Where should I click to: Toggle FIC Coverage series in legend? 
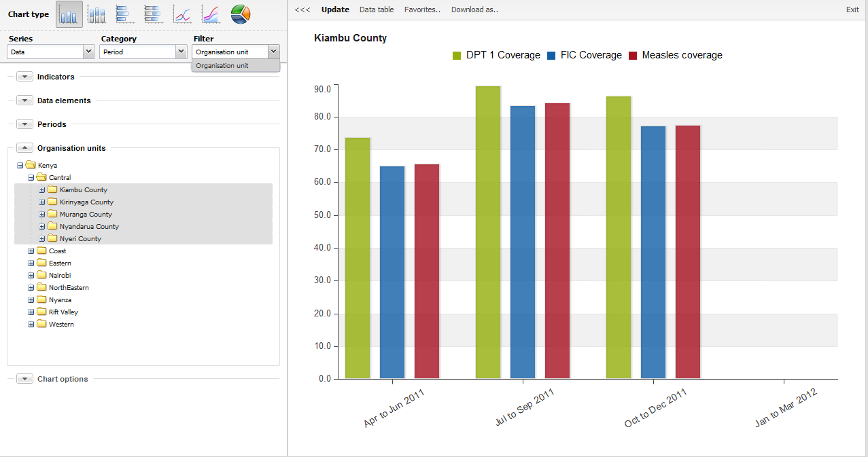tap(584, 56)
